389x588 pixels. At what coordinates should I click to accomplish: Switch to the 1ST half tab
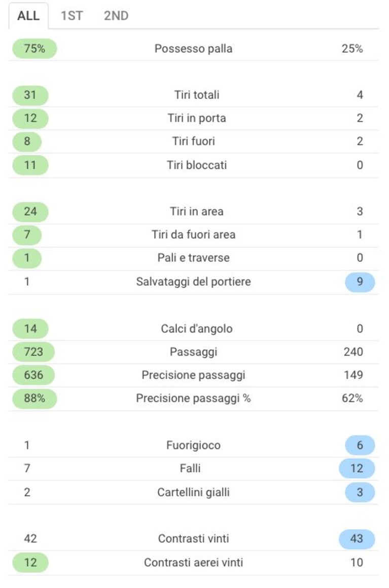click(72, 16)
